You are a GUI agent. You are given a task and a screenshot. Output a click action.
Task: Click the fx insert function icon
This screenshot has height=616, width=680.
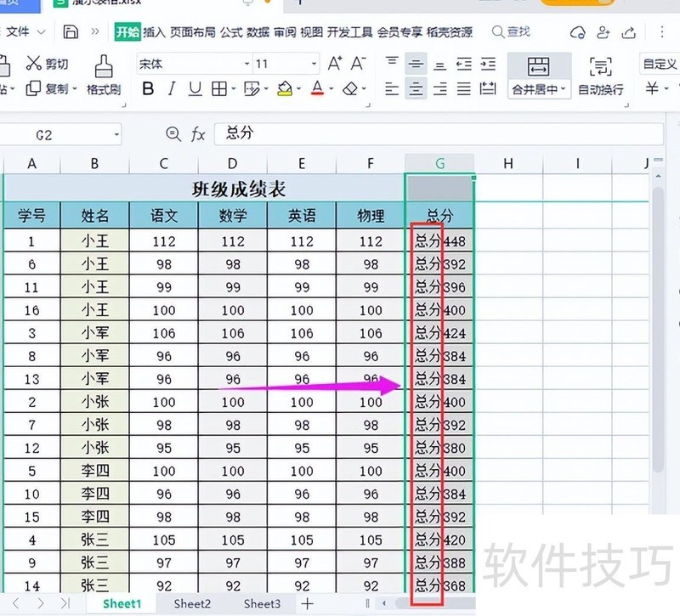(198, 134)
